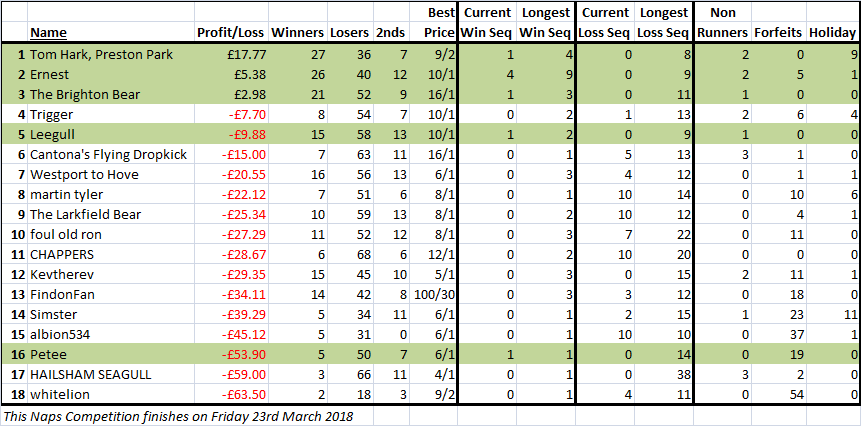Select whitelion's forfeits value 54
Viewport: 861px width, 426px height.
tap(778, 395)
